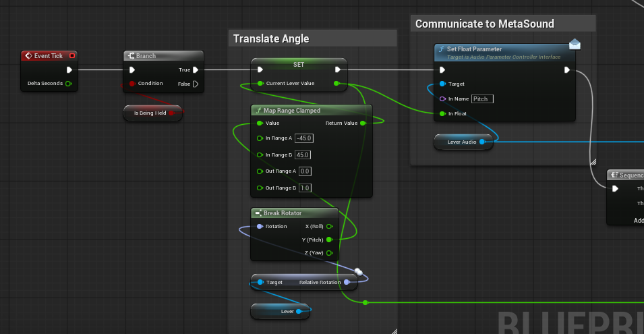The width and height of the screenshot is (644, 334).
Task: Click the Event Tick output exec pin
Action: [x=69, y=70]
